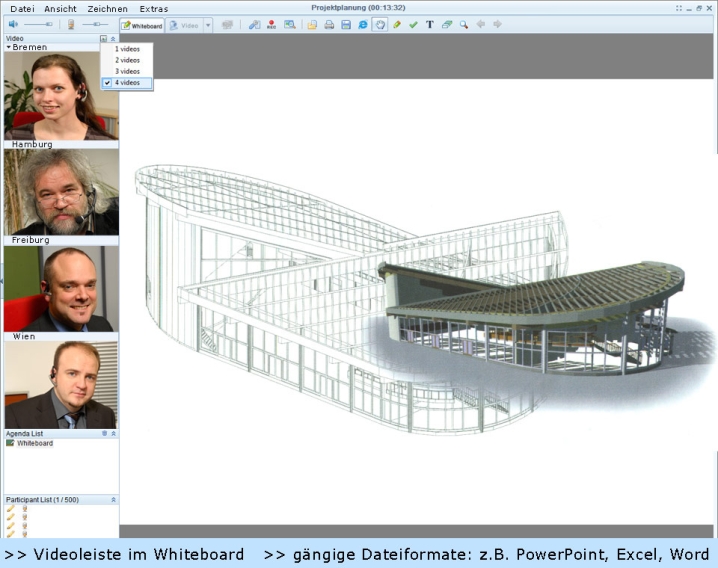Select Whiteboard item in Agenda List
718x568 pixels.
[x=34, y=443]
